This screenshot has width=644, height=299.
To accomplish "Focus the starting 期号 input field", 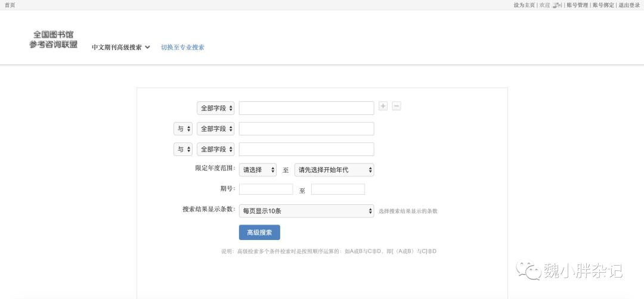I will [266, 189].
